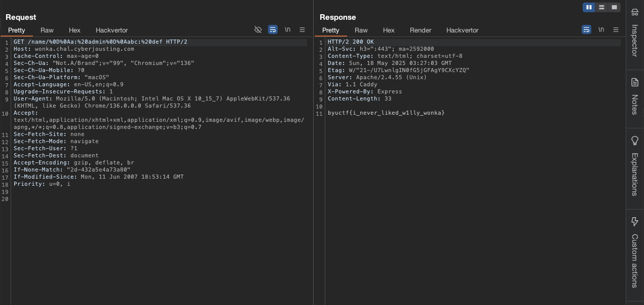Viewport: 644px width, 305px height.
Task: Click the If-Modified-Since header line
Action: click(99, 177)
